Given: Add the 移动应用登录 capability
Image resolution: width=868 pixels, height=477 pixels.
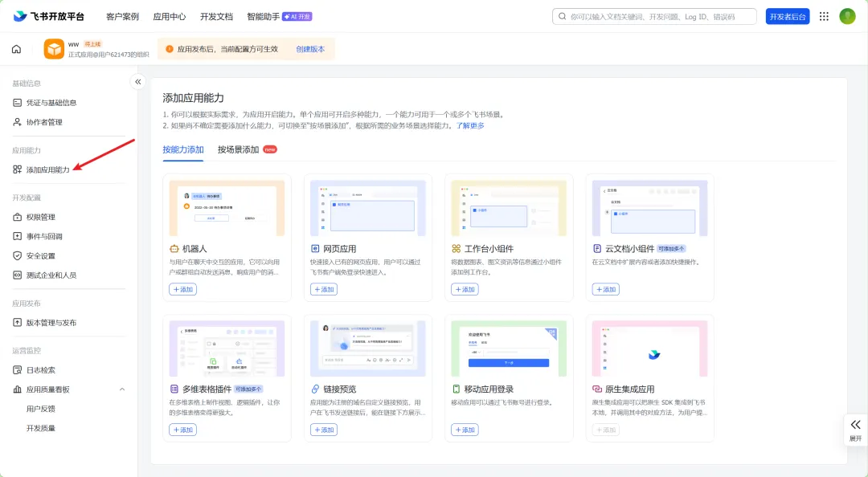Looking at the screenshot, I should pyautogui.click(x=465, y=430).
